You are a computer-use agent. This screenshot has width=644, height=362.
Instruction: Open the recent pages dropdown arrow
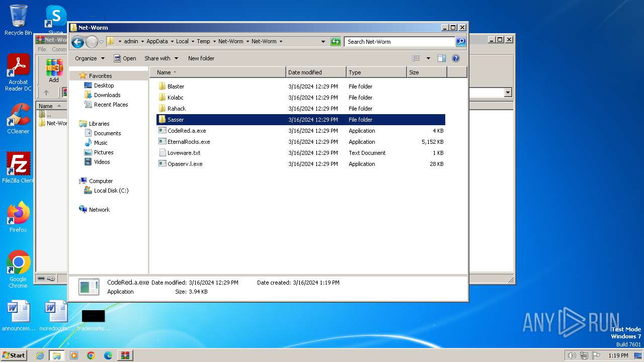point(101,42)
